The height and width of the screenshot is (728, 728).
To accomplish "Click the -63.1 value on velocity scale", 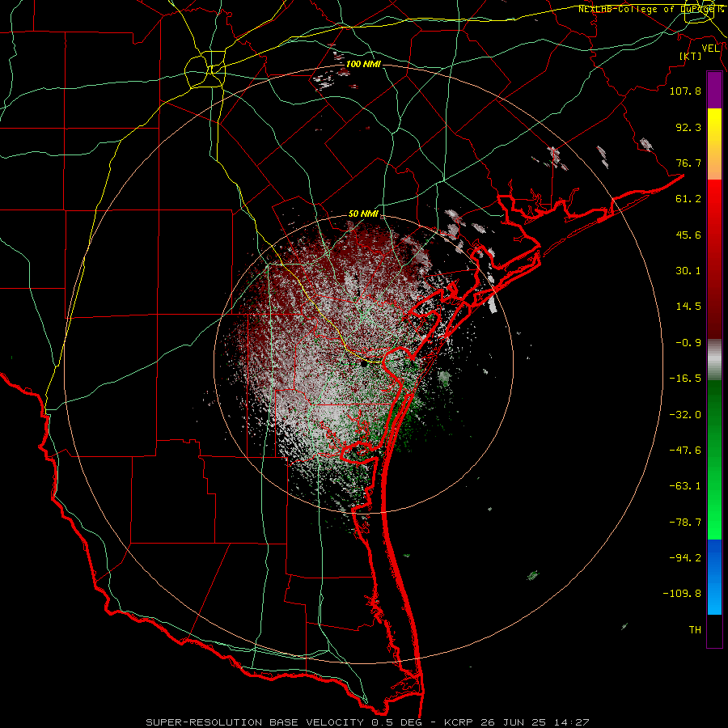I will (685, 486).
